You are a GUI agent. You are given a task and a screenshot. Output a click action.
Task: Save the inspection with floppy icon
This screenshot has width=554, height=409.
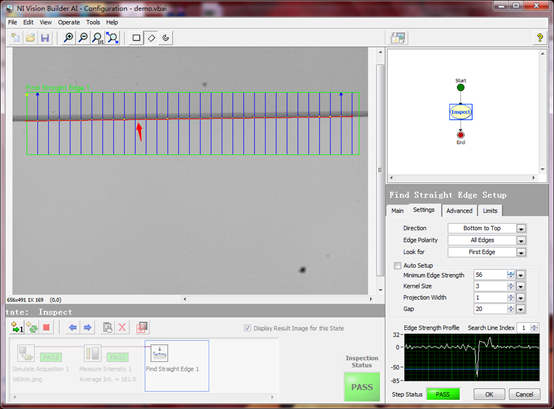point(45,38)
